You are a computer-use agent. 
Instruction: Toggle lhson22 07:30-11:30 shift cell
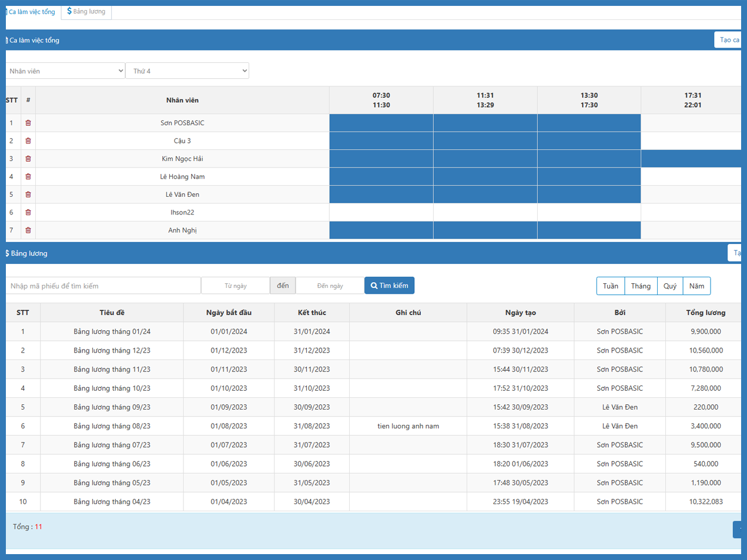click(381, 213)
